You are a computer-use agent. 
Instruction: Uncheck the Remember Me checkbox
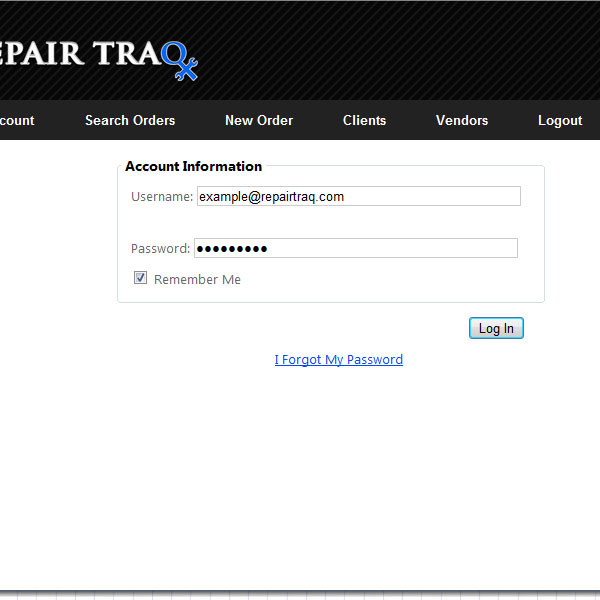tap(141, 279)
